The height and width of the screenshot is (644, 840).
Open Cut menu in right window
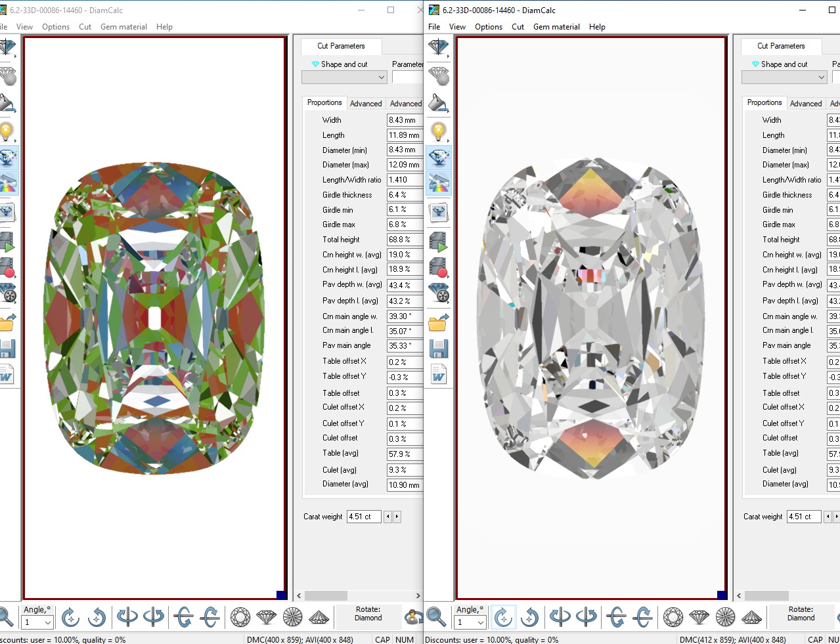pos(518,27)
